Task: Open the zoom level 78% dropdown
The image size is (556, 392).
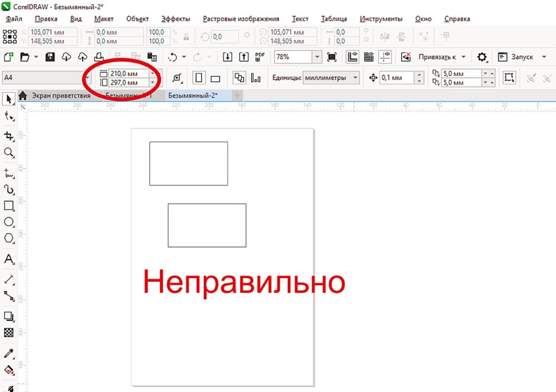Action: click(317, 57)
